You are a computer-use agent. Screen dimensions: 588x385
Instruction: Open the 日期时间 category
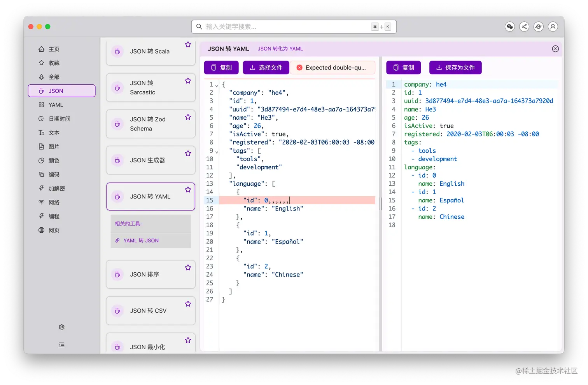click(x=61, y=119)
